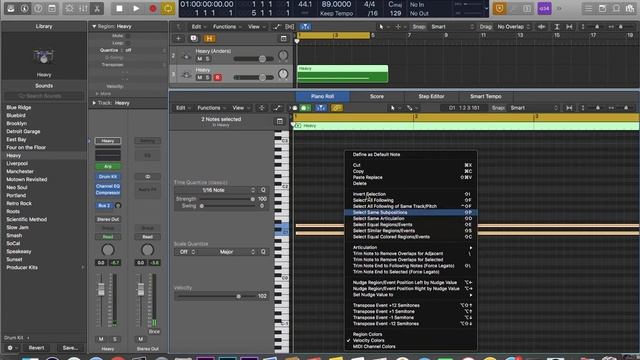Open Piano Roll Functions menu
This screenshot has width=640, height=360.
(211, 108)
